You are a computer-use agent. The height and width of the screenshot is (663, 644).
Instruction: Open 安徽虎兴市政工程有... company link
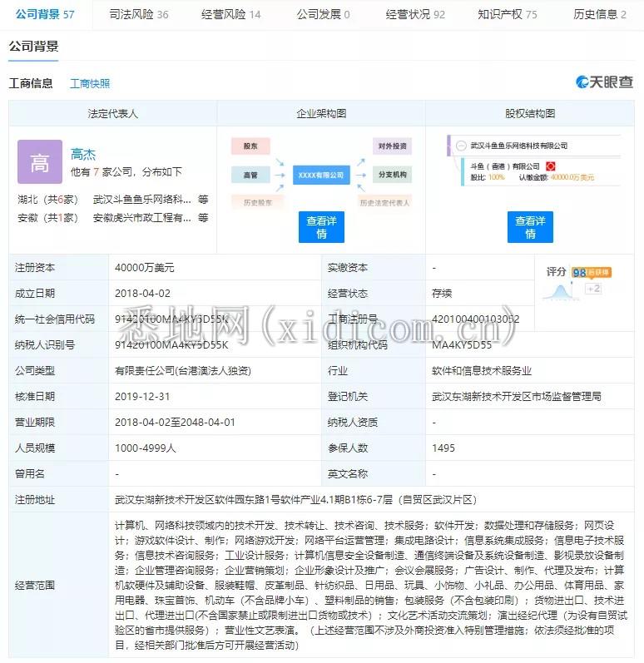pos(142,218)
